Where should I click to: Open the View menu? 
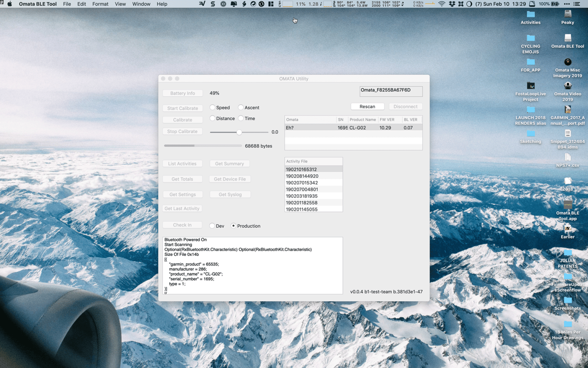pos(120,4)
